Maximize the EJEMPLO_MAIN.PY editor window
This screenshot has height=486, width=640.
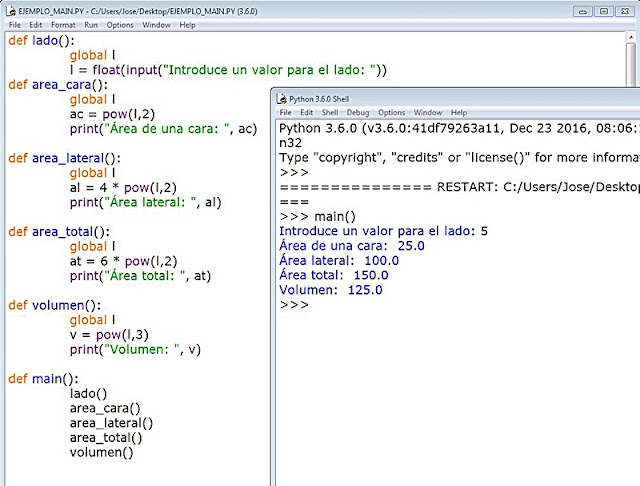pos(604,11)
